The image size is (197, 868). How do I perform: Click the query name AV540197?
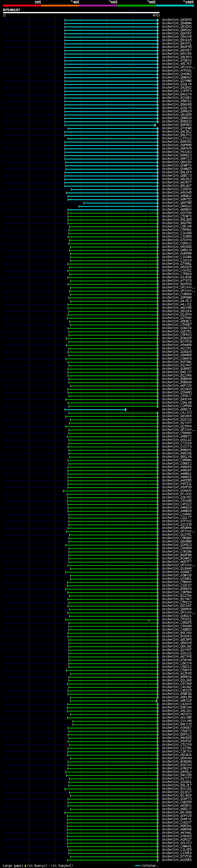tap(11, 10)
